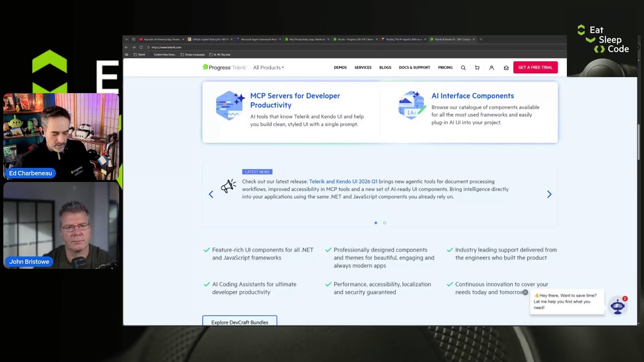The width and height of the screenshot is (644, 362).
Task: Open the Docs & Support menu
Action: pyautogui.click(x=415, y=67)
